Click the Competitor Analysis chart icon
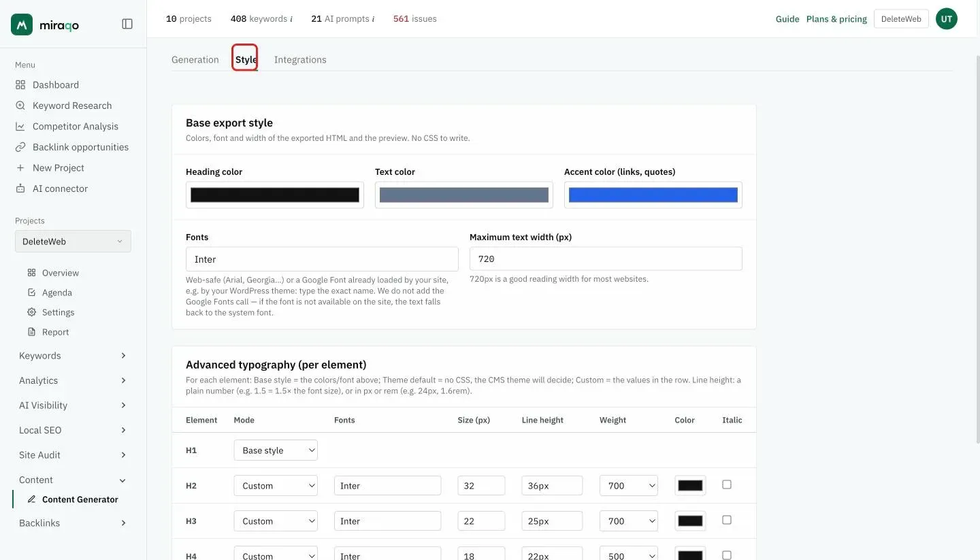This screenshot has height=560, width=980. [20, 127]
